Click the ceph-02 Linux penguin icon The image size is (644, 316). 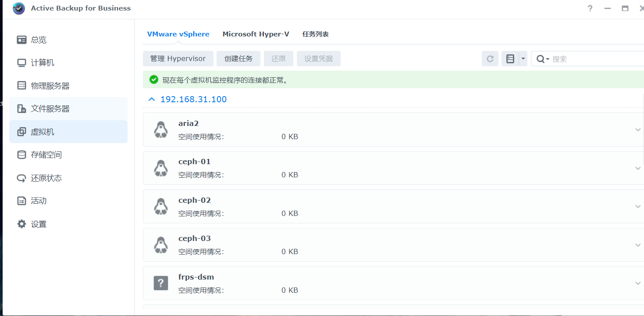(x=161, y=206)
